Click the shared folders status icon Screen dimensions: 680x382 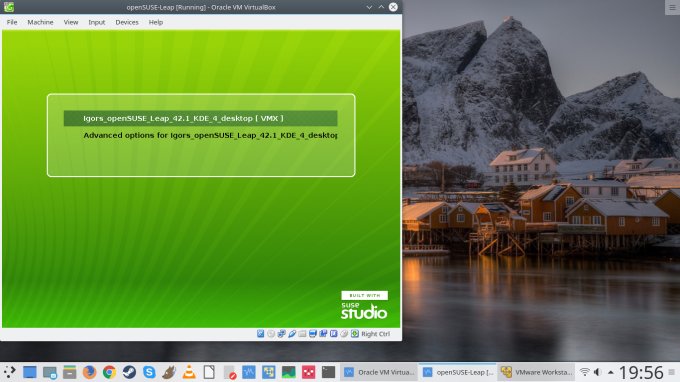tap(302, 333)
